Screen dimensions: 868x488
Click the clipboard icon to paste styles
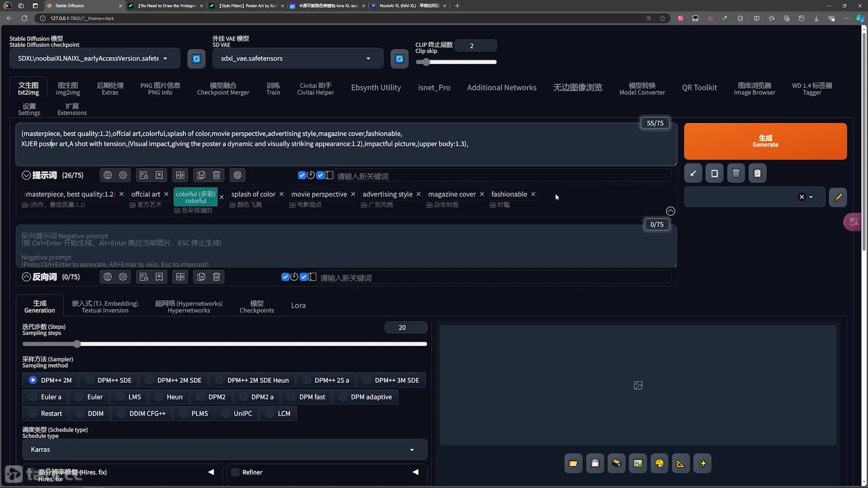(757, 173)
